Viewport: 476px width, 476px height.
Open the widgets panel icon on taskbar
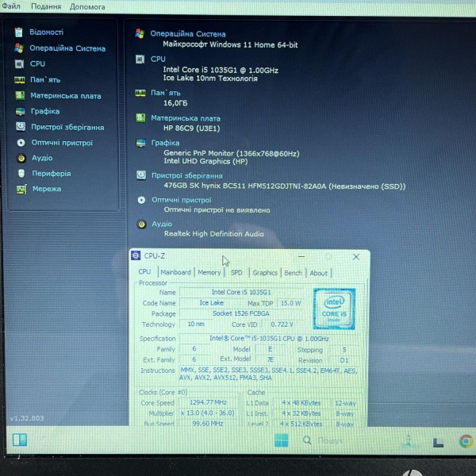20,440
